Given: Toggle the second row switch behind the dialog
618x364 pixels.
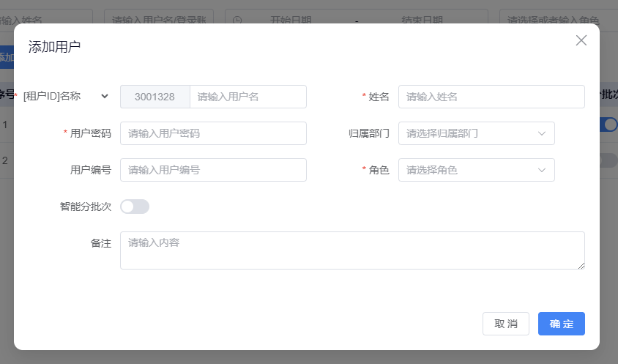Looking at the screenshot, I should click(x=609, y=160).
